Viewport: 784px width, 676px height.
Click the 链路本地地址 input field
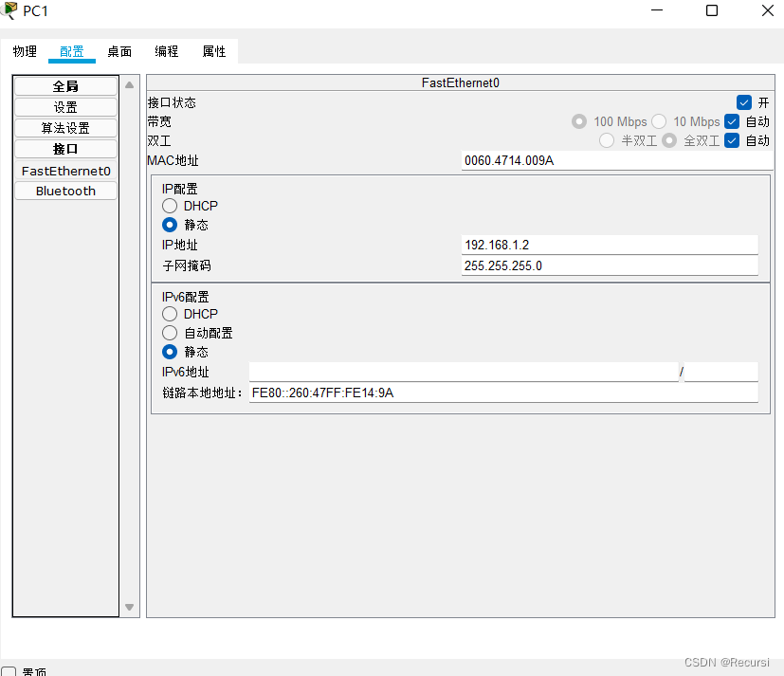click(503, 393)
